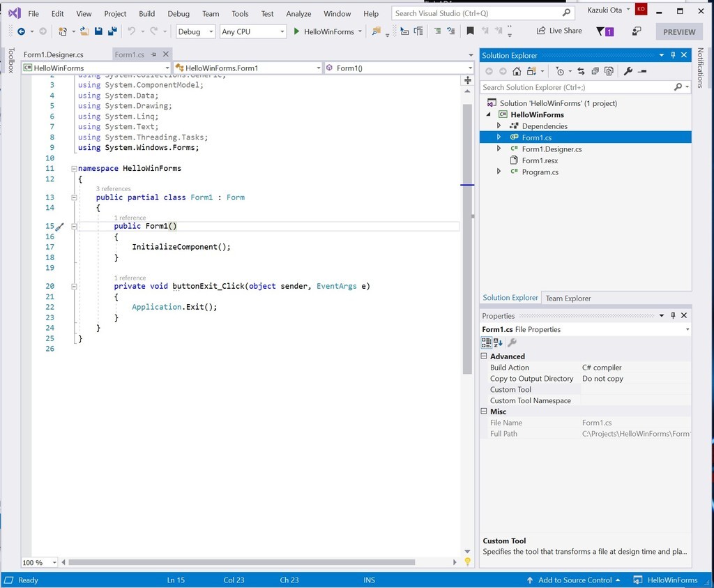This screenshot has width=714, height=588.
Task: Open the Build menu
Action: (x=146, y=14)
